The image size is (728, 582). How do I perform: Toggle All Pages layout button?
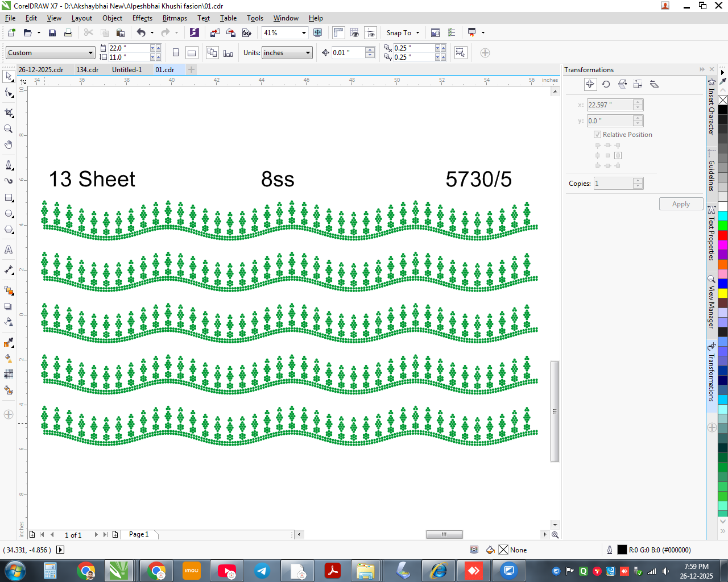coord(212,53)
